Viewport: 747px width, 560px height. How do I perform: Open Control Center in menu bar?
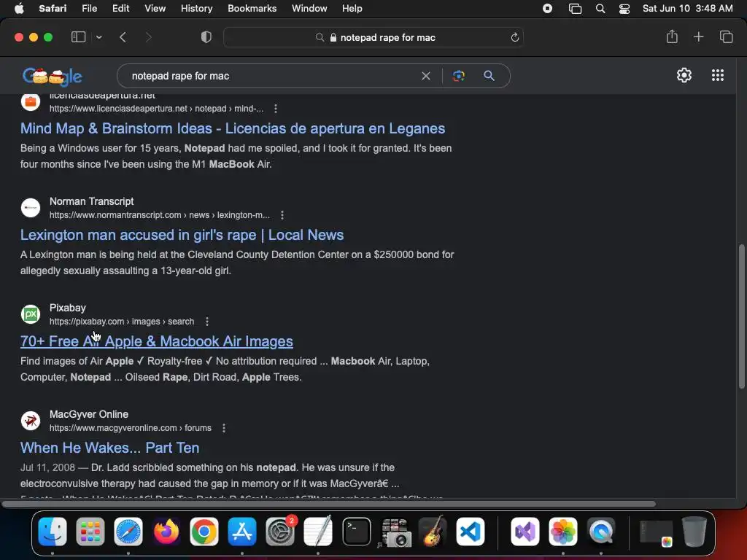(x=624, y=9)
